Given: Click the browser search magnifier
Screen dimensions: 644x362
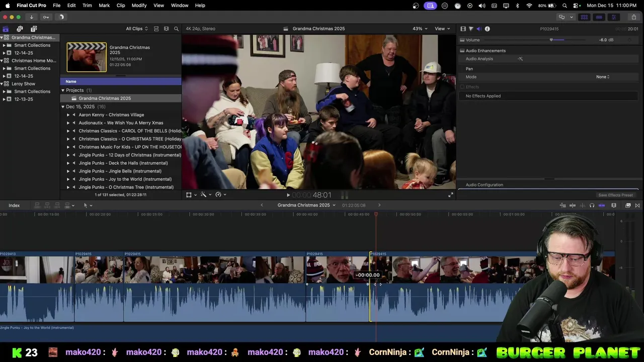Looking at the screenshot, I should pos(176,29).
